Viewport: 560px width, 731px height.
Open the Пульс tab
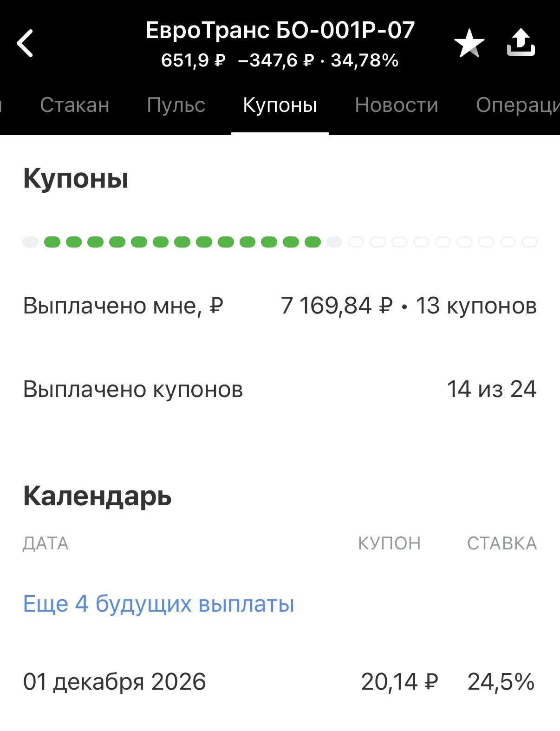point(176,105)
